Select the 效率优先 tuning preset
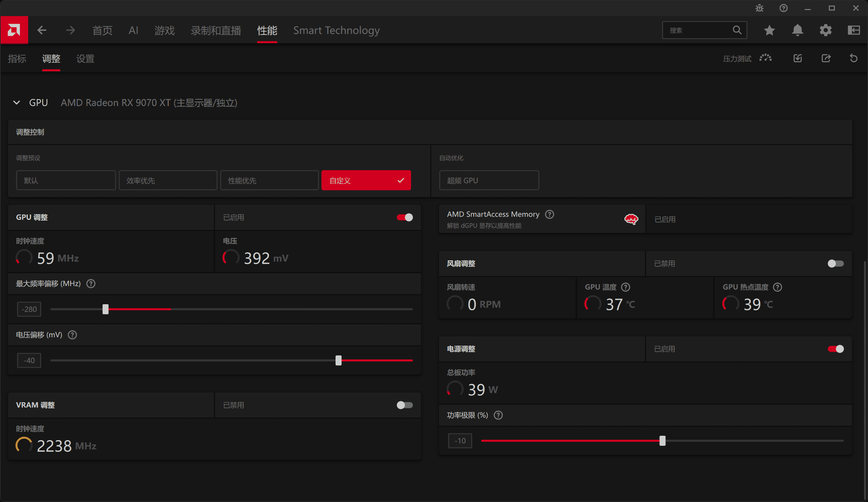 pyautogui.click(x=168, y=180)
